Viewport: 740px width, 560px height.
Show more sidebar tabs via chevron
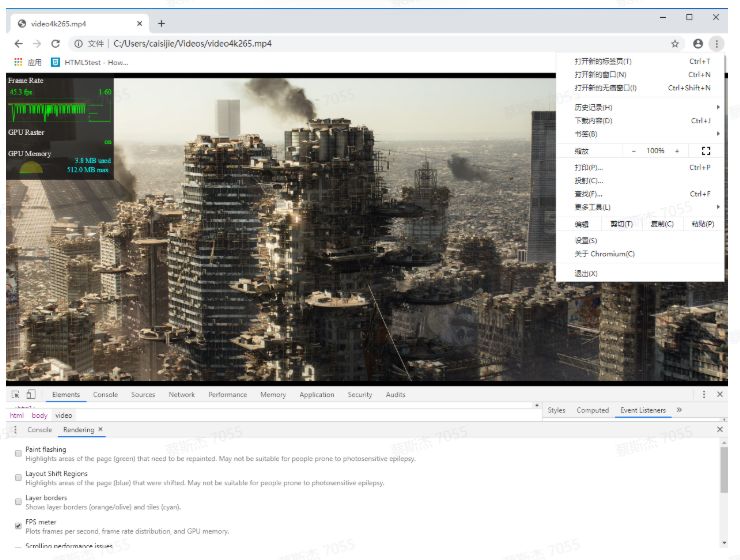point(679,410)
